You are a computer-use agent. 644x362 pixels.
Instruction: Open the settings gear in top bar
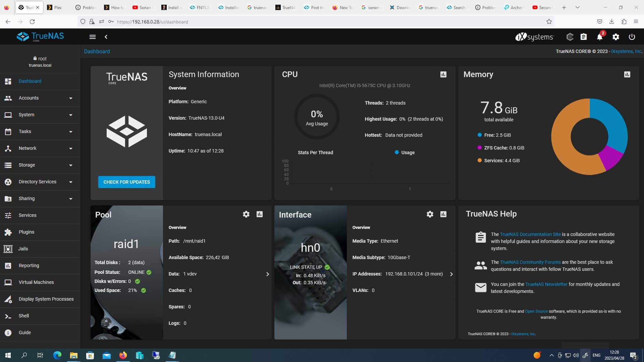coord(616,37)
